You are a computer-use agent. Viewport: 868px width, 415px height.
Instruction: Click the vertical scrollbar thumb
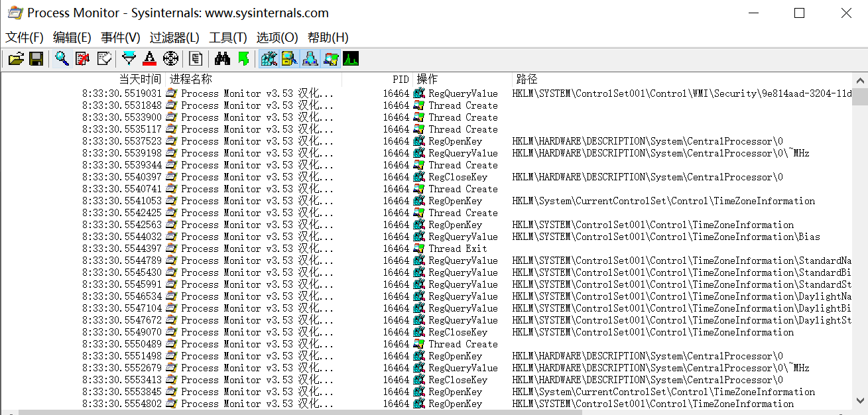[860, 97]
